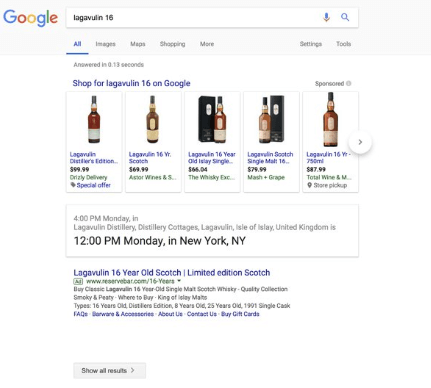Expand the reservebar.com URL dropdown arrow
431x388 pixels.
179,281
